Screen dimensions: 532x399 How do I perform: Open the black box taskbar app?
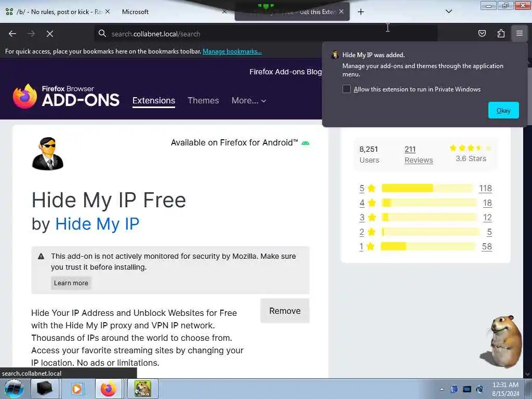[x=45, y=389]
